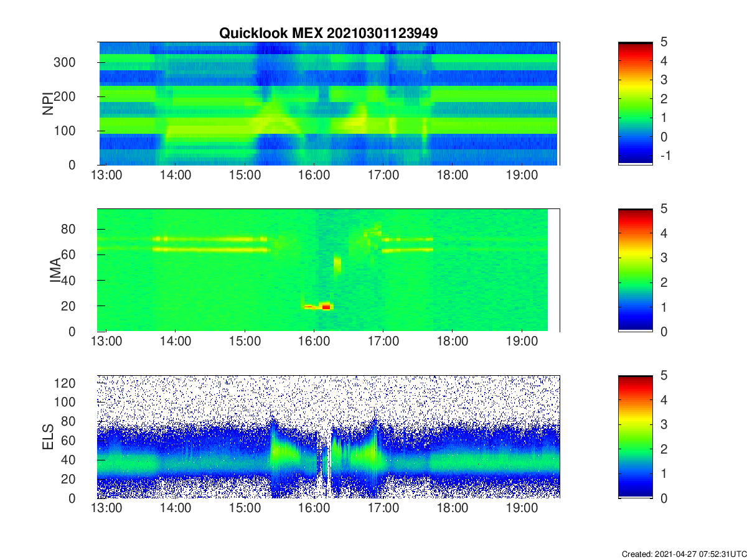Click the 18:00 tick under the IMA panel
The image size is (747, 560).
pyautogui.click(x=453, y=342)
